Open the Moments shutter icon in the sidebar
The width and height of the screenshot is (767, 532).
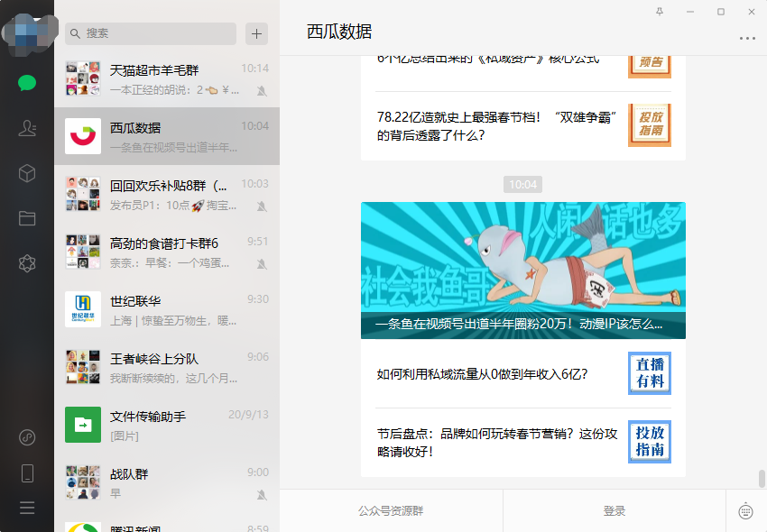pyautogui.click(x=27, y=263)
